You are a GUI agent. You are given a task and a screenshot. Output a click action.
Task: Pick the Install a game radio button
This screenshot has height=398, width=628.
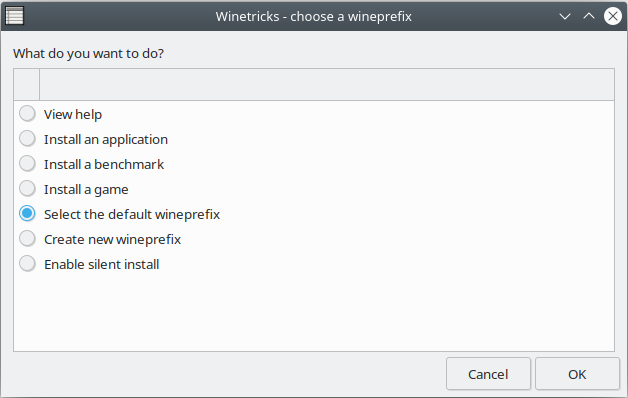point(27,189)
